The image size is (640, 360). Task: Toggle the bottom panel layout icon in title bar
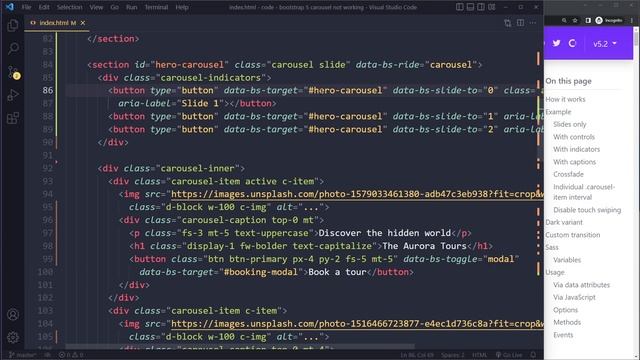[470, 7]
